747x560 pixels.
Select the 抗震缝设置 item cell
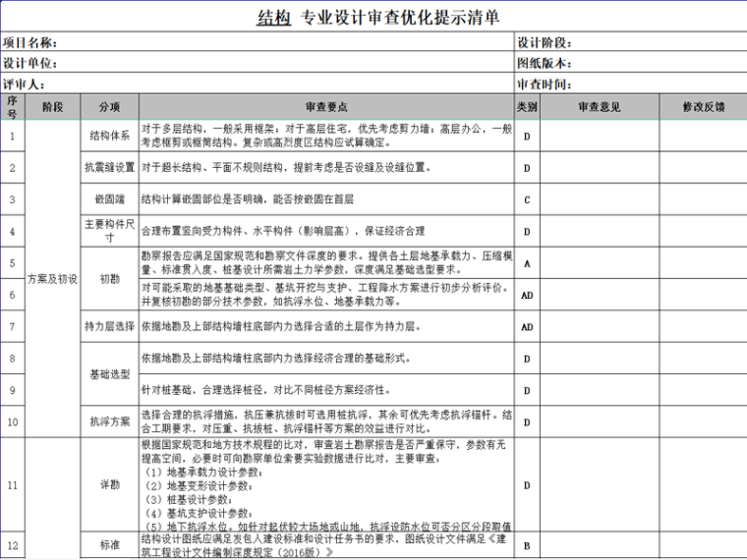tap(109, 168)
